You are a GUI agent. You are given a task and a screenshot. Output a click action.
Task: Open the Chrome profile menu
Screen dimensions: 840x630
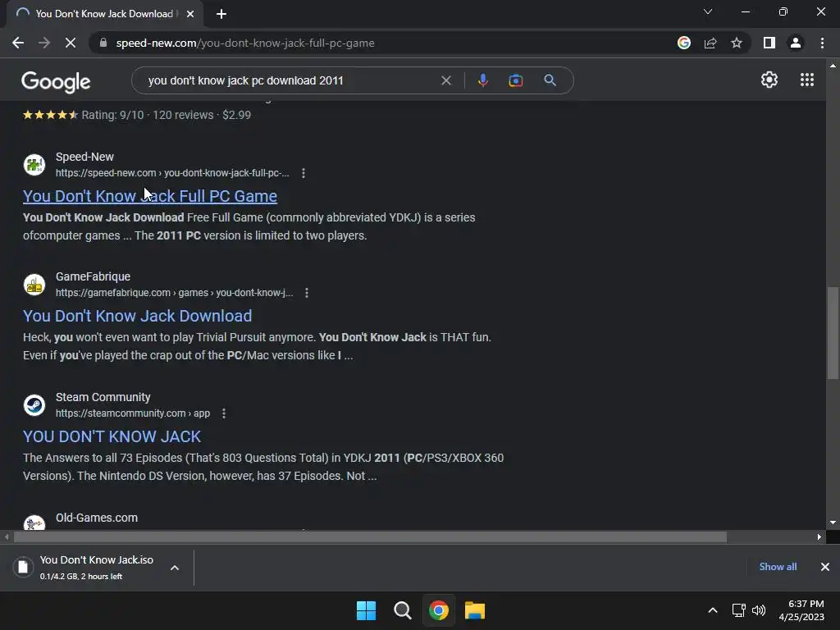tap(796, 43)
